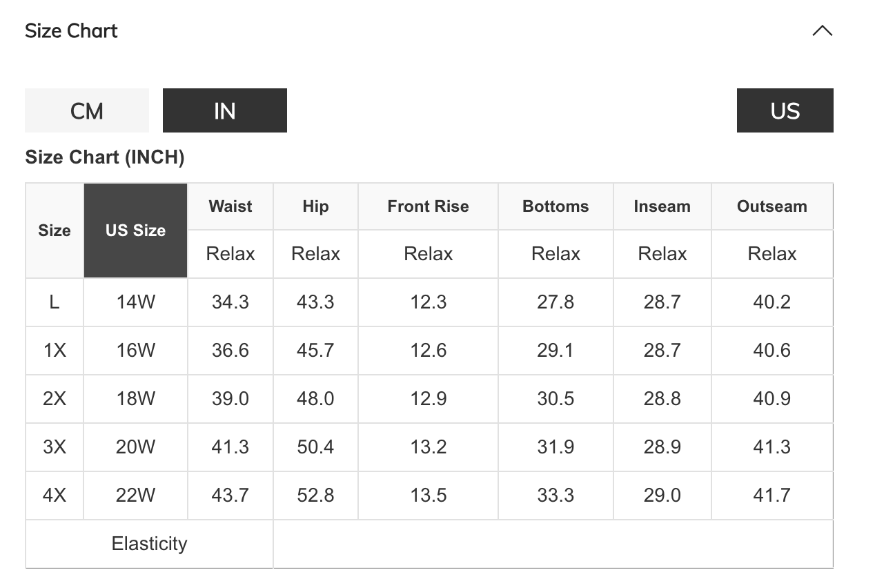
Task: Click the Inseam column header
Action: pyautogui.click(x=662, y=206)
